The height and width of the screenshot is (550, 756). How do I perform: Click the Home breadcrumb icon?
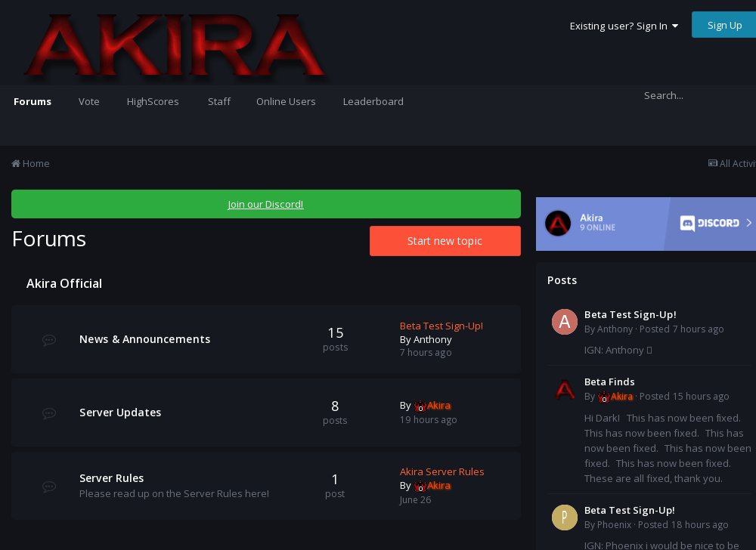(16, 163)
